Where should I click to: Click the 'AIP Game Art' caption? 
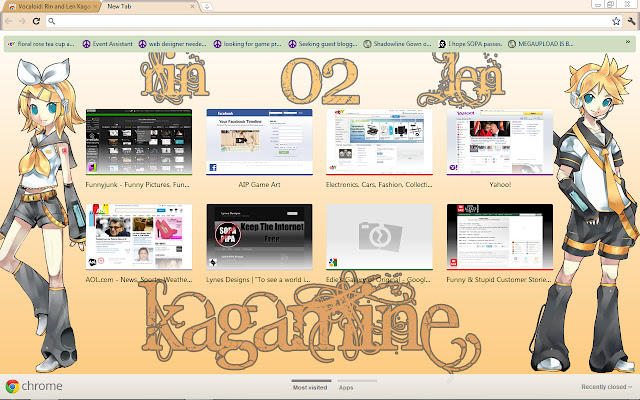click(260, 184)
